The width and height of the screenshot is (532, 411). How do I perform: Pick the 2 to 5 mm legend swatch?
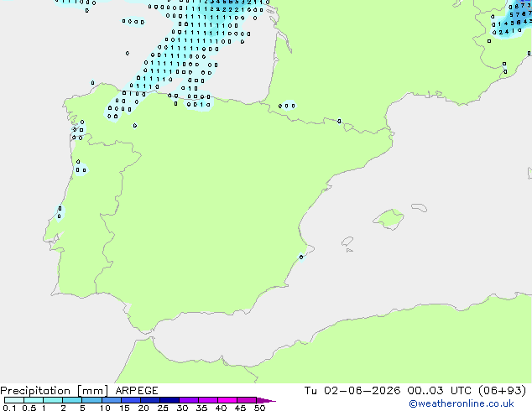click(72, 400)
